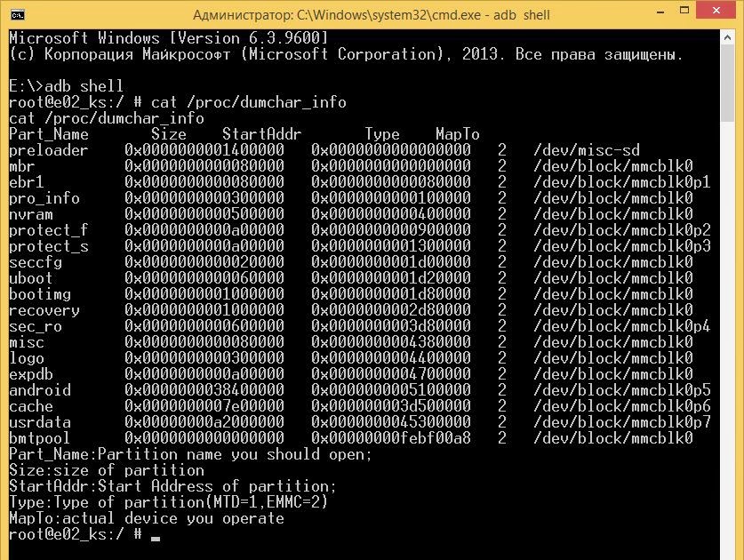The width and height of the screenshot is (744, 560).
Task: Click cache size '0x000000007e00000'
Action: click(x=204, y=406)
